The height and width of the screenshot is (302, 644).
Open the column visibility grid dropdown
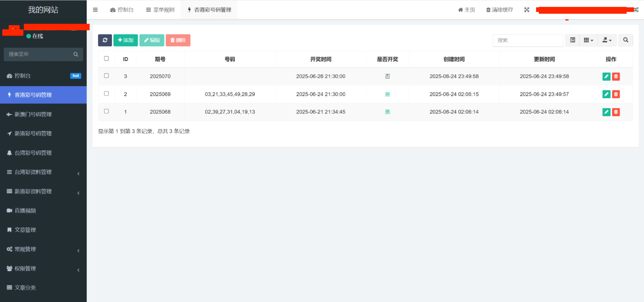[588, 40]
